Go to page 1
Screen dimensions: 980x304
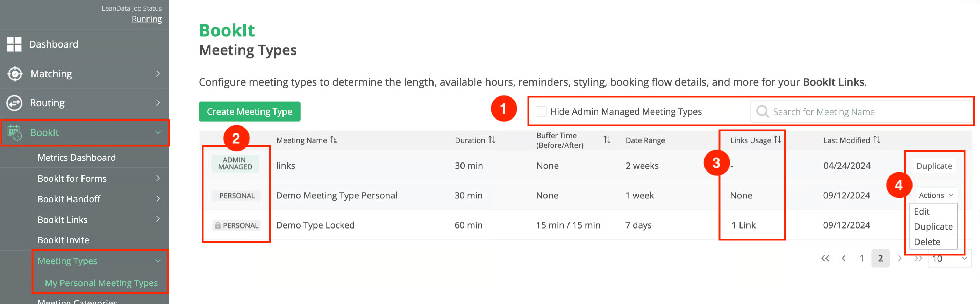point(862,259)
